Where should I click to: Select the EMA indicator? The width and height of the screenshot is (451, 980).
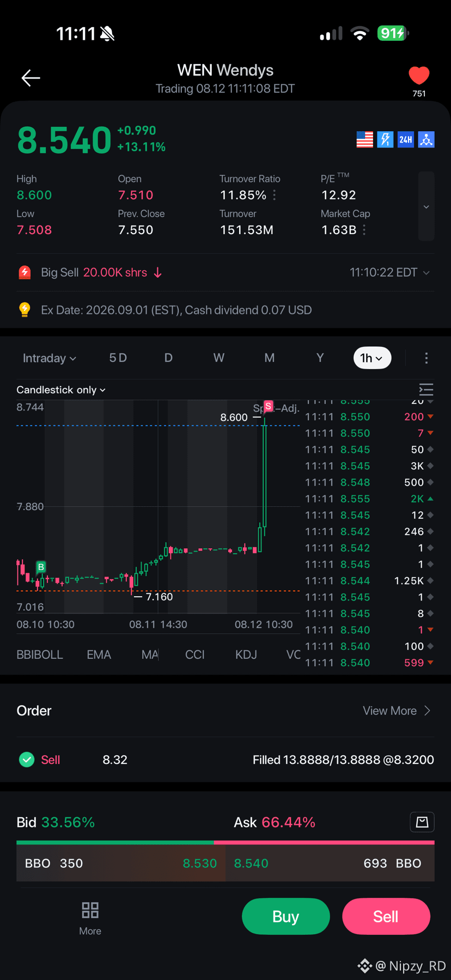coord(99,654)
